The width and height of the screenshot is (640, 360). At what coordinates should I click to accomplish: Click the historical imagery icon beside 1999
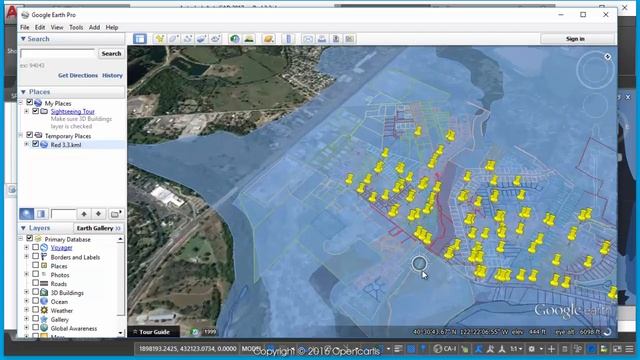pos(195,332)
